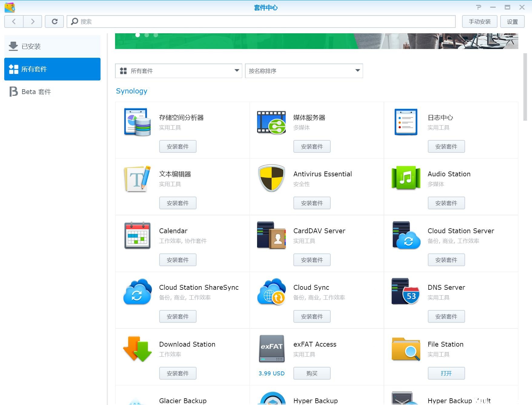Open the Cloud Sync title text
Image resolution: width=532 pixels, height=405 pixels.
311,287
